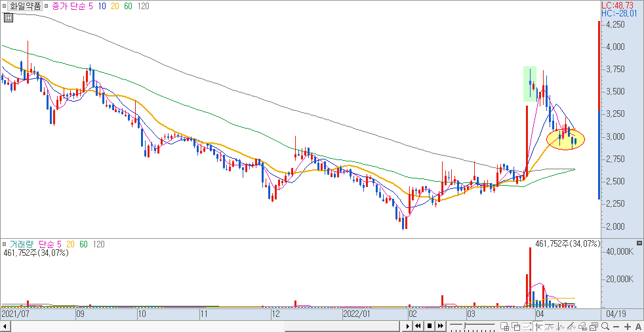The image size is (644, 332).
Task: Toggle the small square before 화일약품 label
Action: pos(4,6)
